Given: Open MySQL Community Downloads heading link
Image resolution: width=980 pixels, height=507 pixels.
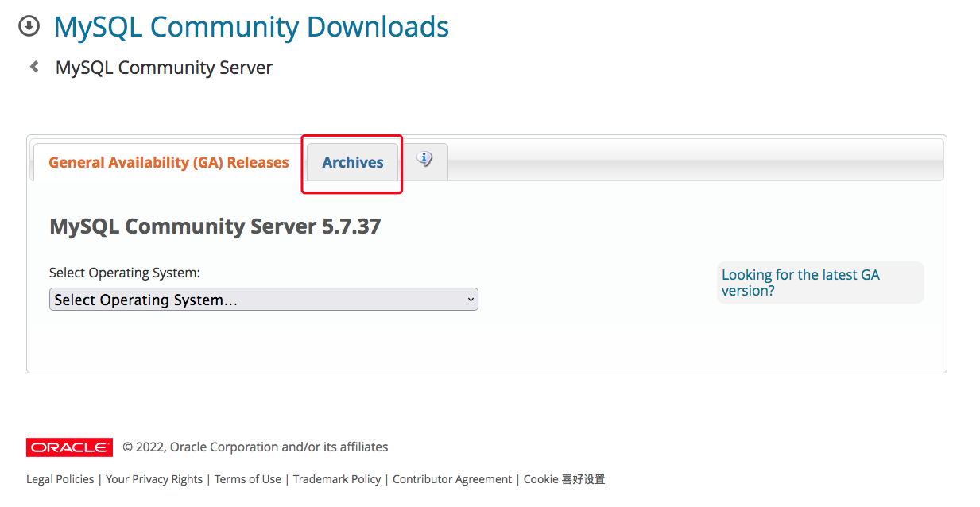Looking at the screenshot, I should [x=251, y=27].
